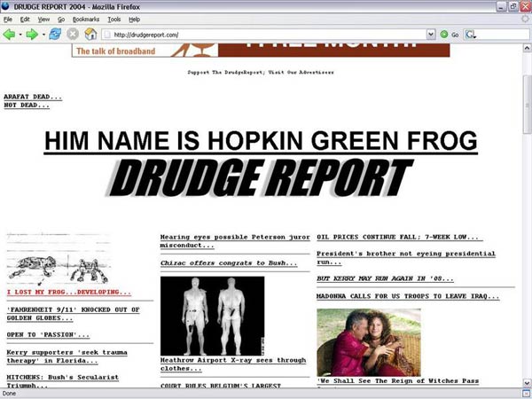The width and height of the screenshot is (532, 399).
Task: Click the greyed-out Stop loading icon
Action: (73, 34)
